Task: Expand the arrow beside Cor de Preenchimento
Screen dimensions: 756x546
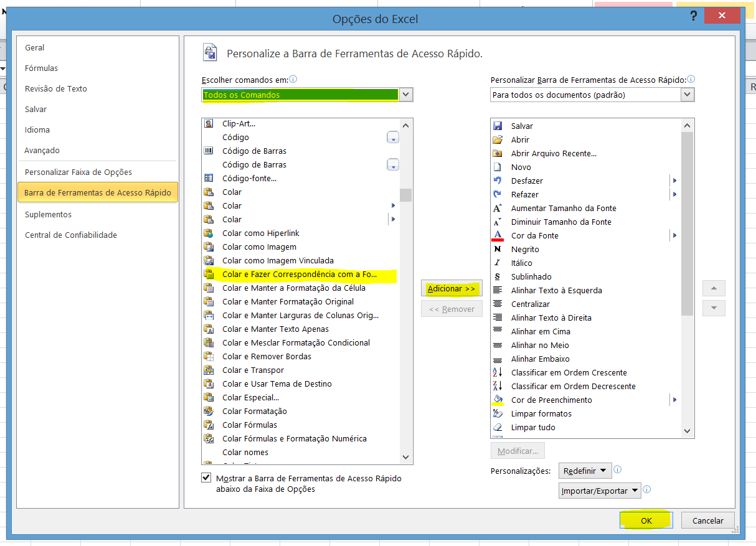Action: (x=674, y=400)
